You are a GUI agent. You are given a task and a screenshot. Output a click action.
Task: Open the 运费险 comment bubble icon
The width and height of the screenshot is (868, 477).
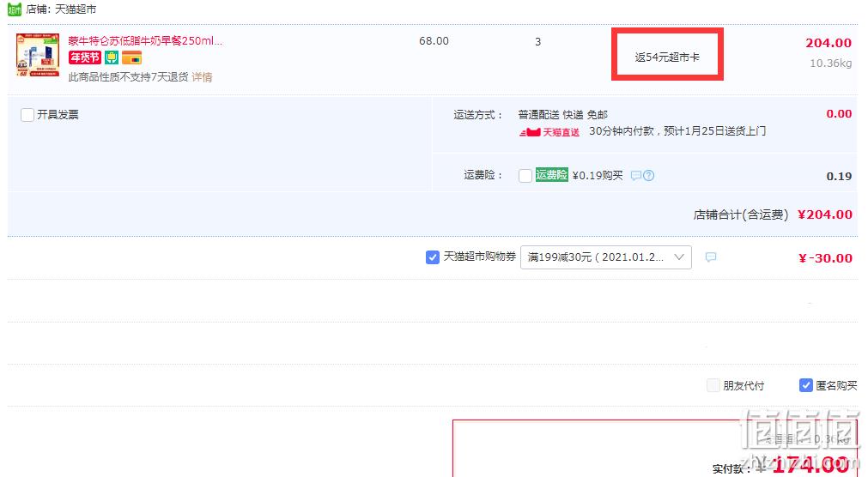pyautogui.click(x=636, y=175)
